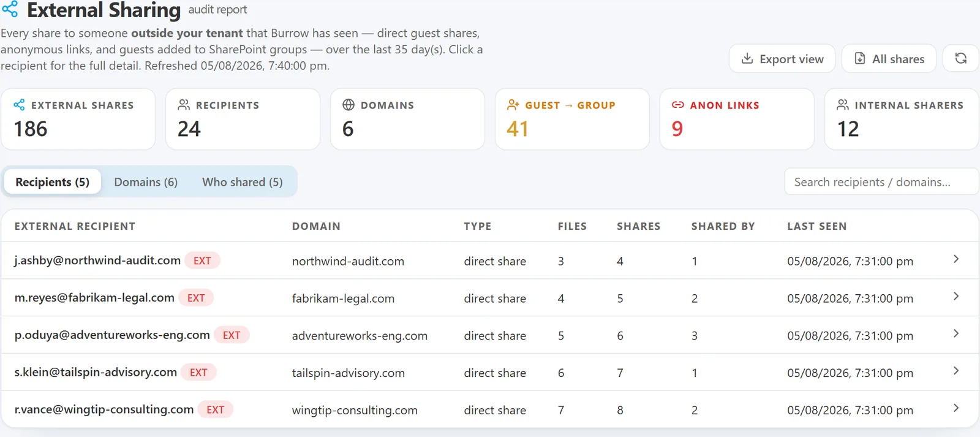Select recipient p.oduya@adventureworks-eng.com
This screenshot has height=437, width=980.
[x=112, y=335]
